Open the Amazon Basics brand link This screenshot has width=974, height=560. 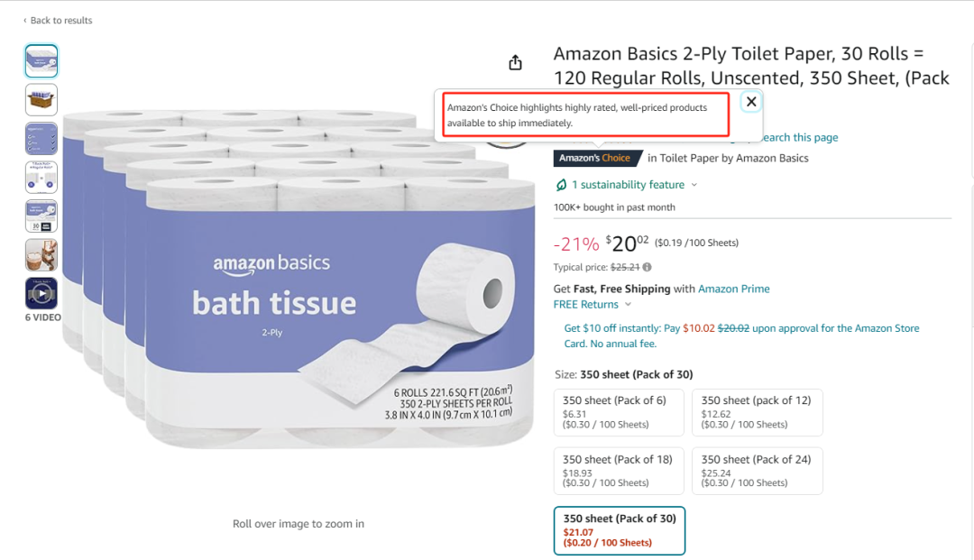coord(771,157)
